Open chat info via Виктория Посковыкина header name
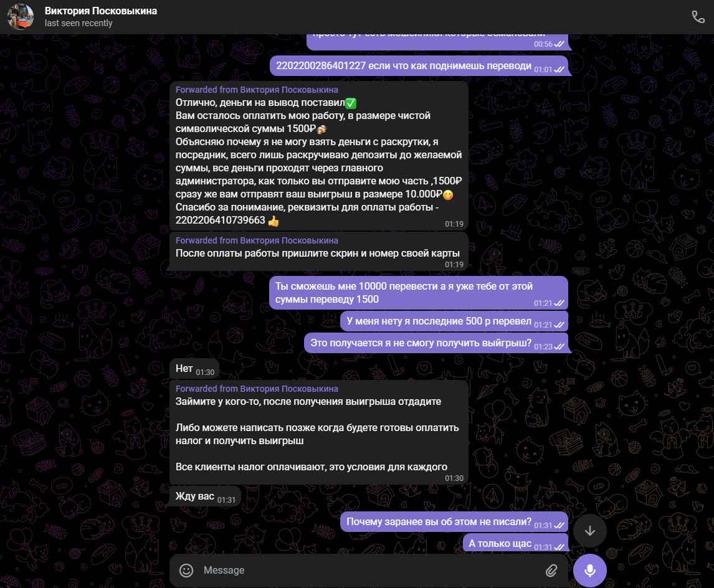The height and width of the screenshot is (588, 714). tap(101, 11)
